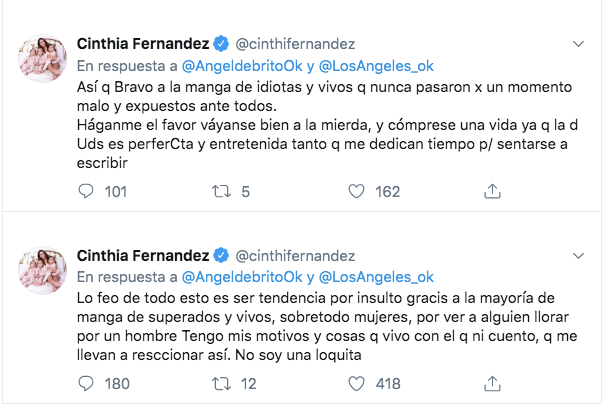Share the second tweet
The width and height of the screenshot is (606, 404).
click(491, 381)
